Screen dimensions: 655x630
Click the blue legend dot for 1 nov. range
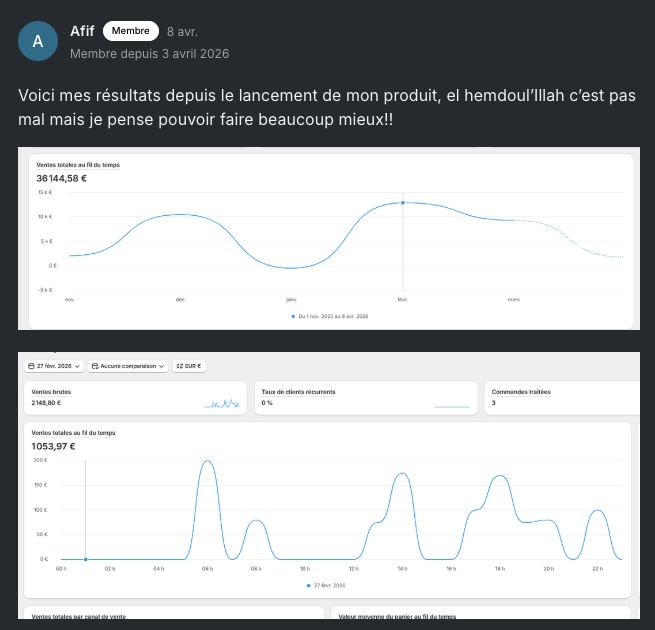coord(293,317)
